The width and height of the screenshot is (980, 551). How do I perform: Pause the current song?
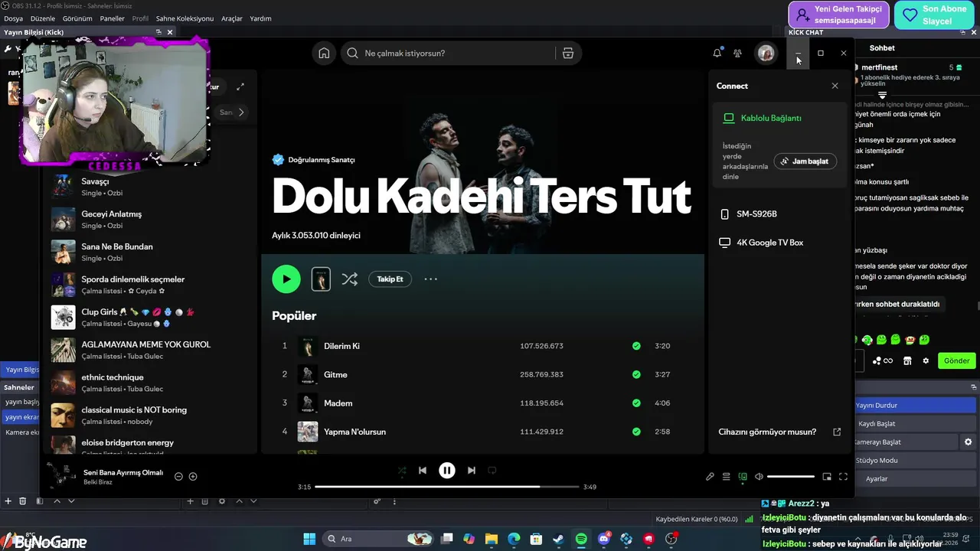(447, 471)
